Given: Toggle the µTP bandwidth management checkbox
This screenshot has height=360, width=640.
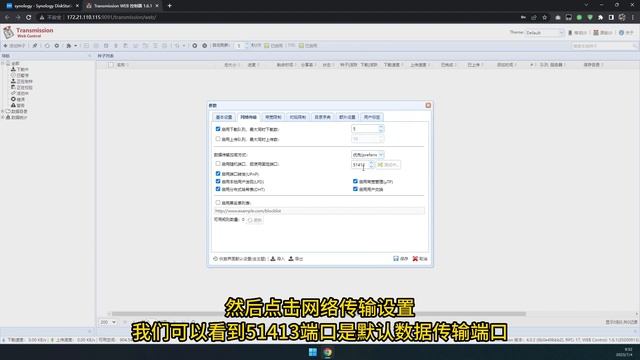Looking at the screenshot, I should [x=355, y=181].
